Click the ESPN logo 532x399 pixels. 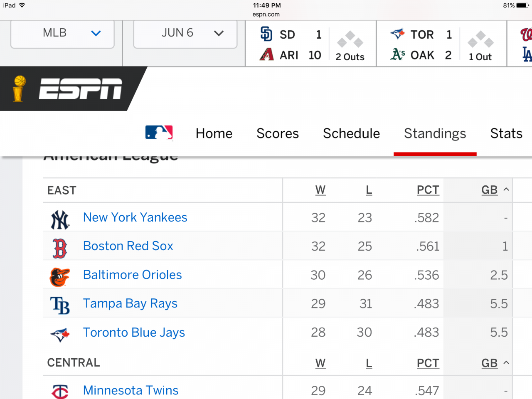pyautogui.click(x=81, y=89)
